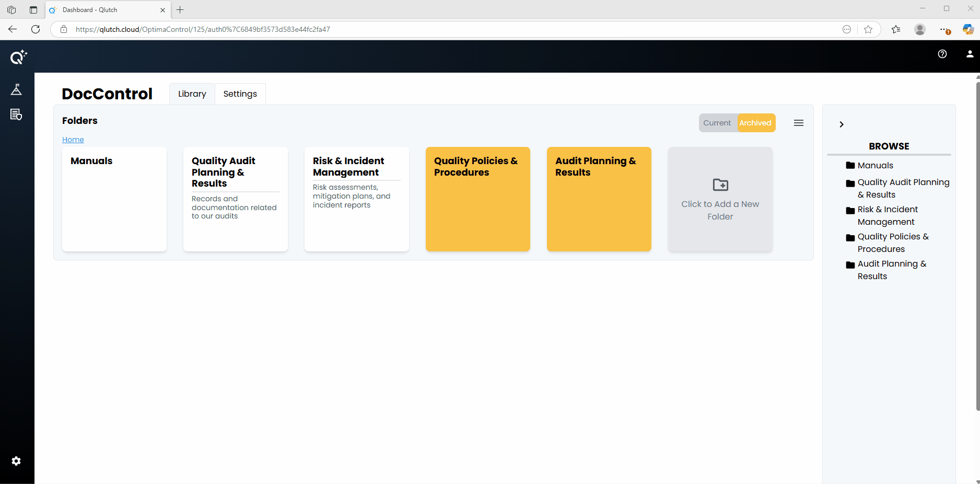The width and height of the screenshot is (980, 484).
Task: Open settings gear in sidebar
Action: pyautogui.click(x=16, y=461)
